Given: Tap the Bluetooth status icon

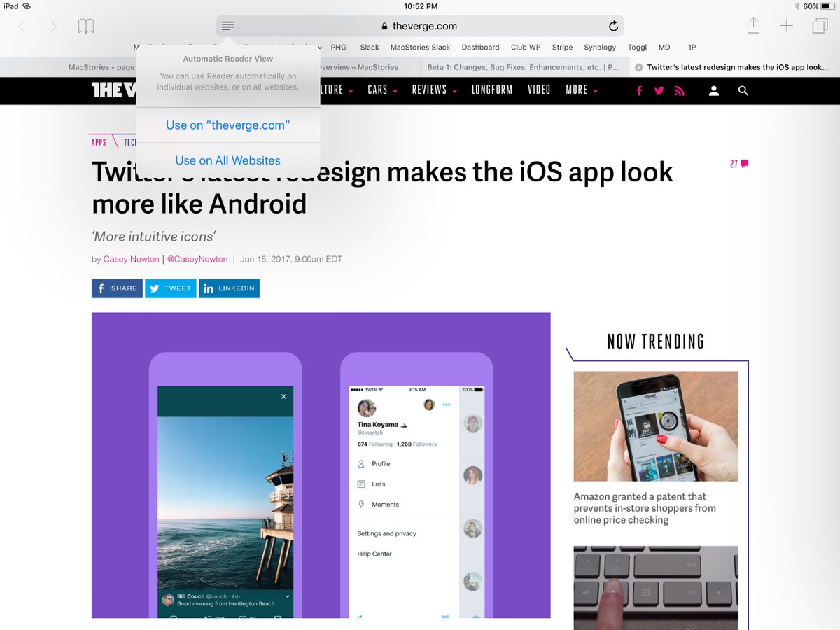Looking at the screenshot, I should [x=797, y=6].
